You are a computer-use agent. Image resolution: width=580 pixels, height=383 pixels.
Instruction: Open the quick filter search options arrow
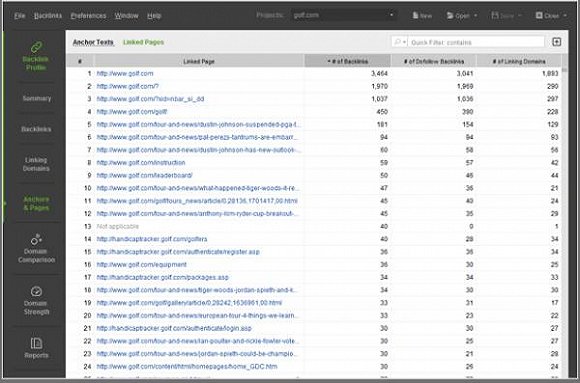(405, 42)
